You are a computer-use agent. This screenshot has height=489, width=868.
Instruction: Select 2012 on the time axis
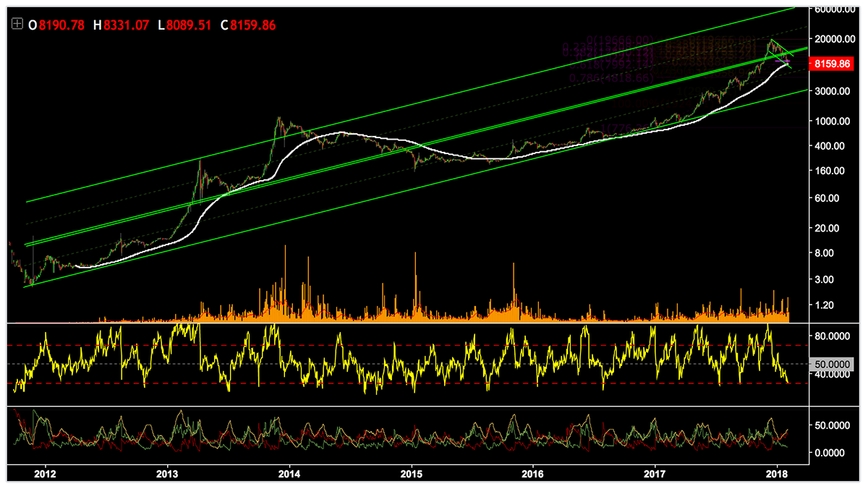coord(45,473)
